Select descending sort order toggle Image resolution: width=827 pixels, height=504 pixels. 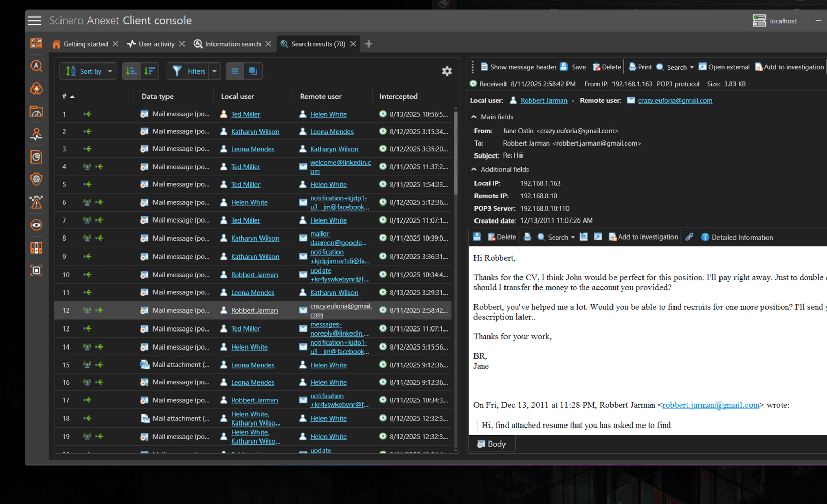(x=149, y=71)
